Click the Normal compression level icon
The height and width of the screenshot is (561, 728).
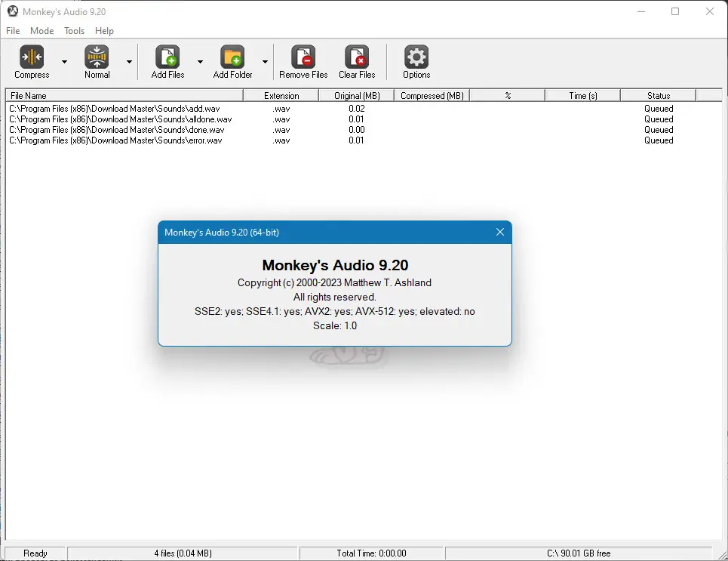coord(97,57)
